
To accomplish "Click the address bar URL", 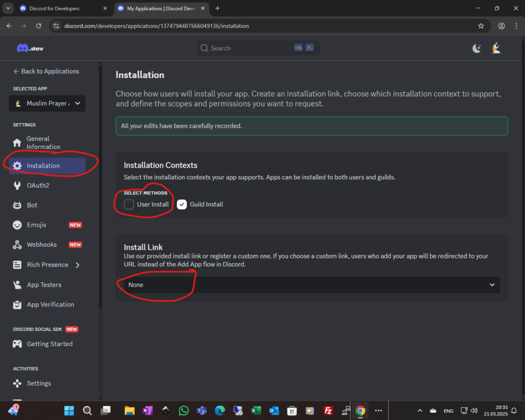I will [156, 26].
